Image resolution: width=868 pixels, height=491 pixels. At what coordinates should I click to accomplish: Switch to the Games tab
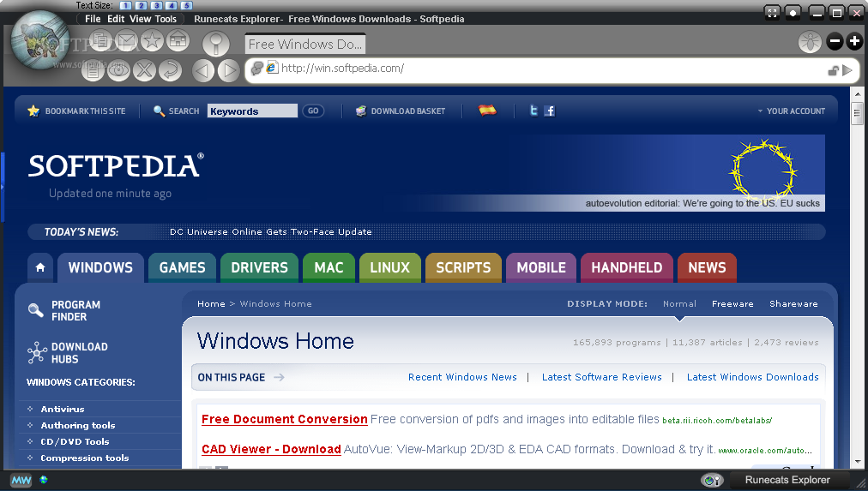click(182, 267)
